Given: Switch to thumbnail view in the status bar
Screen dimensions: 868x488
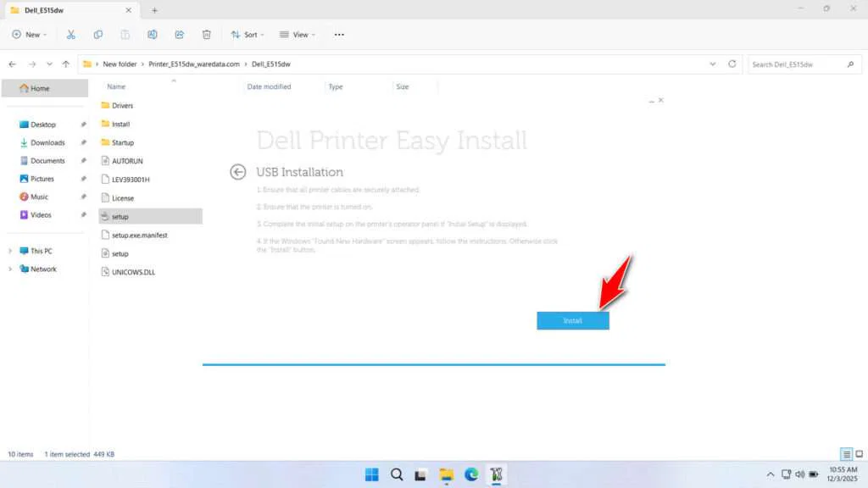Looking at the screenshot, I should click(x=858, y=453).
